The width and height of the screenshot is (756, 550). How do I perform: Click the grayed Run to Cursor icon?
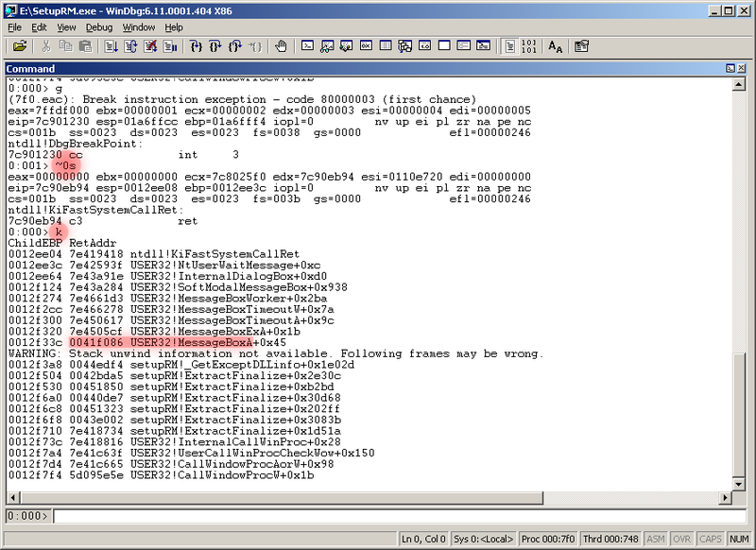[255, 46]
